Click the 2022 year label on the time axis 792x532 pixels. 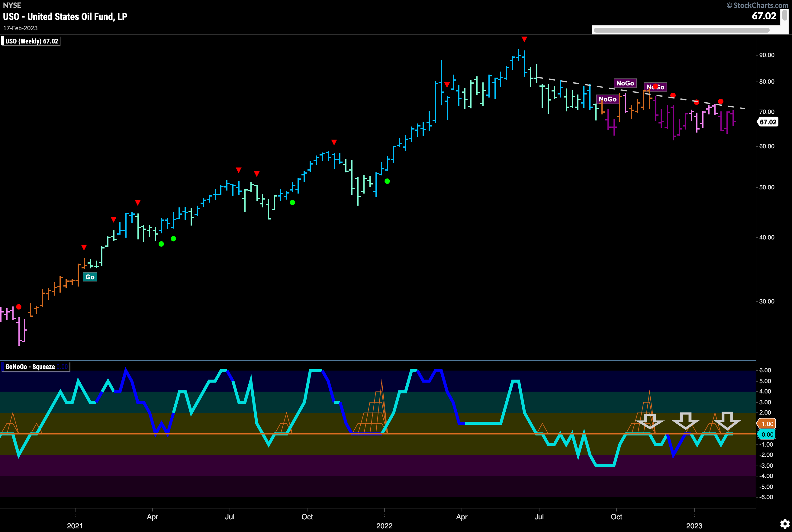[x=384, y=526]
